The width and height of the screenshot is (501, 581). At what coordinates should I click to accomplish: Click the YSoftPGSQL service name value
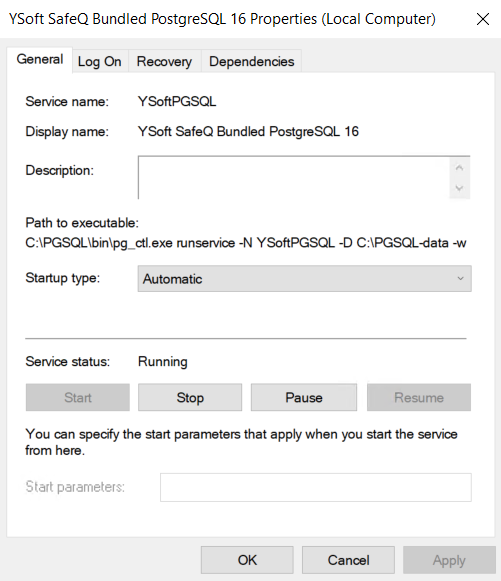point(177,102)
